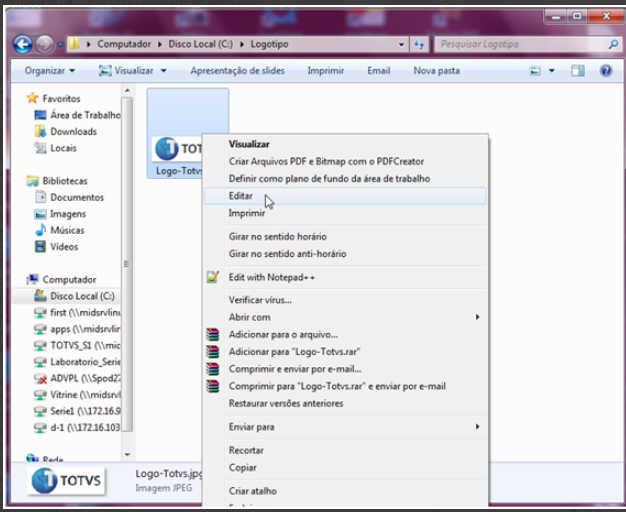Open the Serie1 network drive
626x512 pixels.
(77, 411)
